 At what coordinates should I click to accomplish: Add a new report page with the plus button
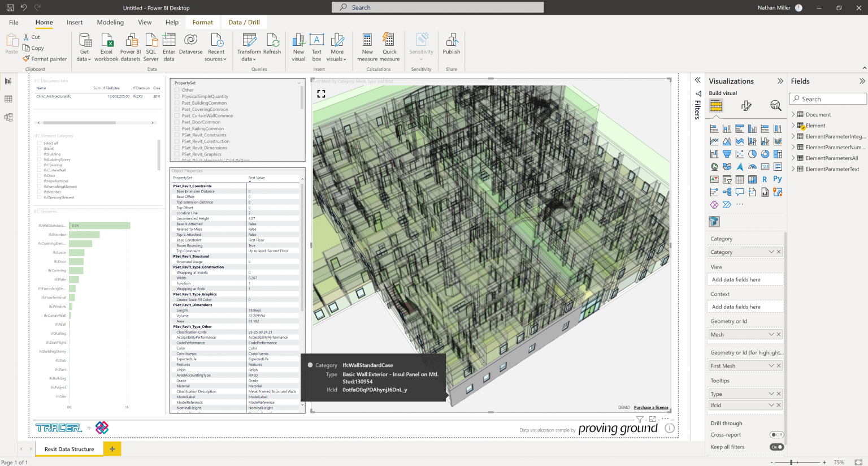point(112,448)
